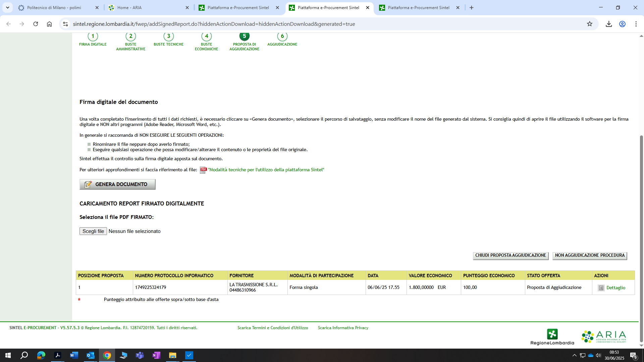
Task: Click Scegli file to upload signed PDF
Action: click(93, 231)
